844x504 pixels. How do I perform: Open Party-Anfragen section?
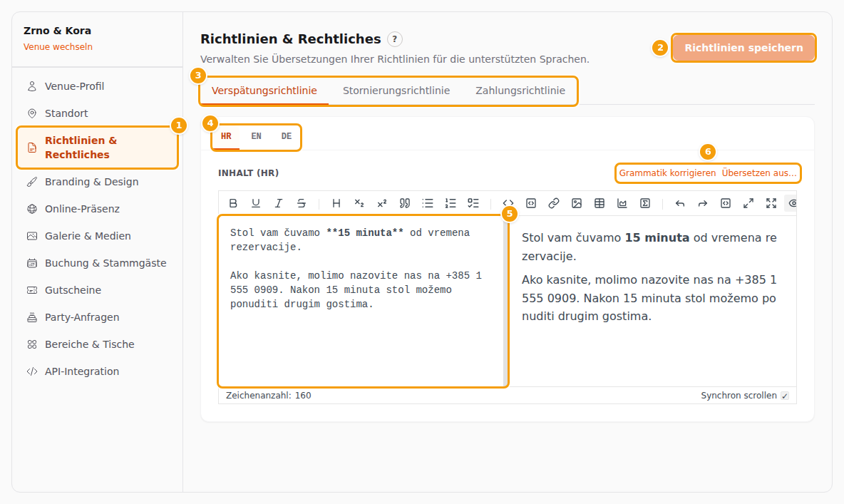pyautogui.click(x=97, y=317)
